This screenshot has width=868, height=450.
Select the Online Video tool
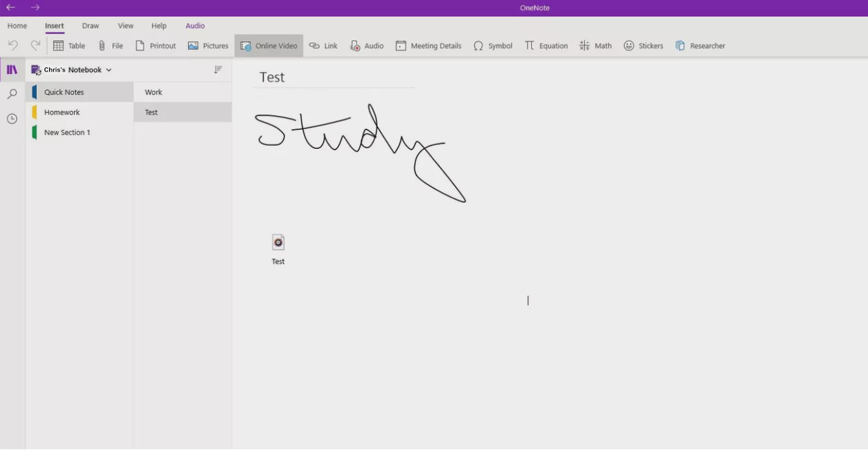(x=268, y=45)
